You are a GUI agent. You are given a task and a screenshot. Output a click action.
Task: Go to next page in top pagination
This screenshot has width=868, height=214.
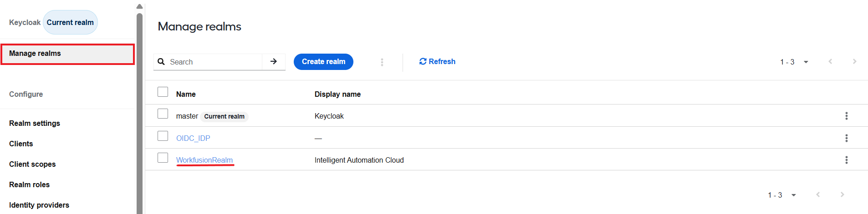pos(854,61)
